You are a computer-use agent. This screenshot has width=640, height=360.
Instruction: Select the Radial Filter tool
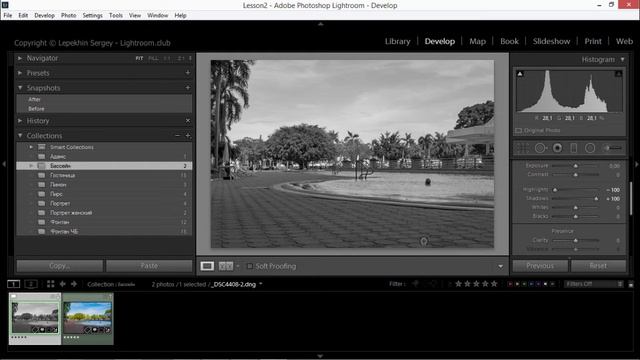tap(590, 148)
